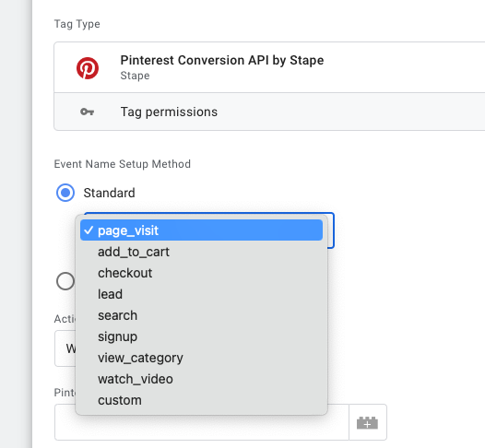Choose add_to_cart from the dropdown list
485x448 pixels.
(201, 252)
